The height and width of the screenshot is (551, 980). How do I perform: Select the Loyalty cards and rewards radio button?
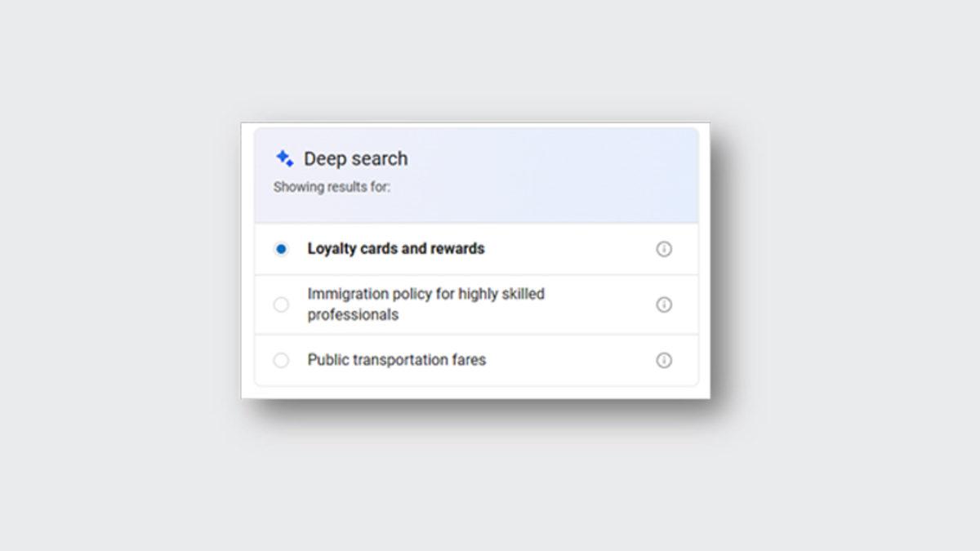(x=281, y=248)
